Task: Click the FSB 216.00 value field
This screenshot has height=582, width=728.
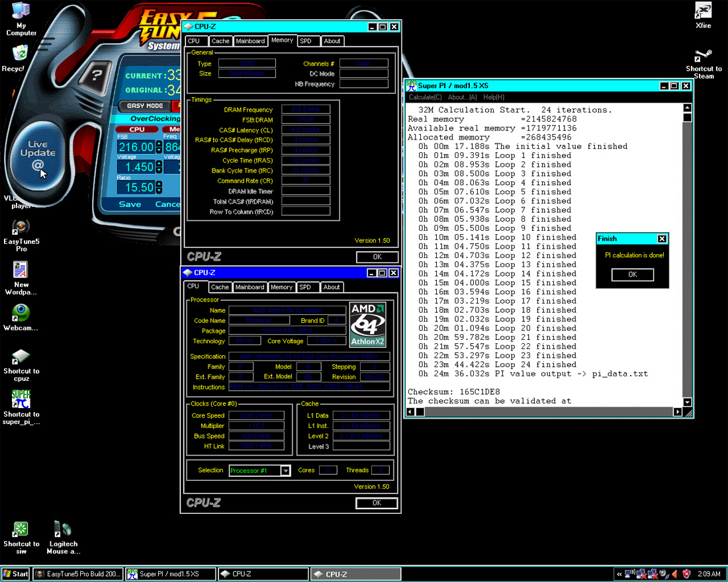Action: coord(136,147)
